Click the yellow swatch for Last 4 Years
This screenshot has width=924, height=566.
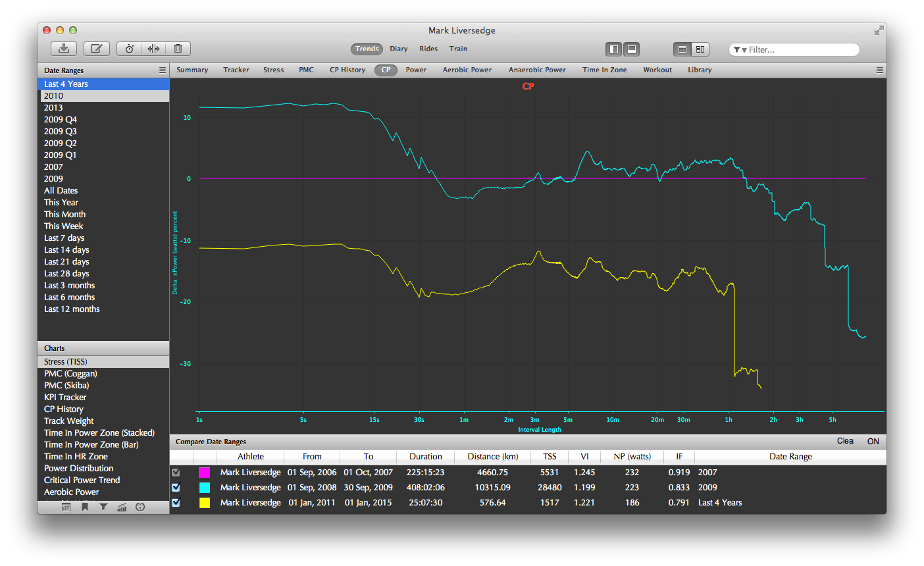tap(205, 503)
